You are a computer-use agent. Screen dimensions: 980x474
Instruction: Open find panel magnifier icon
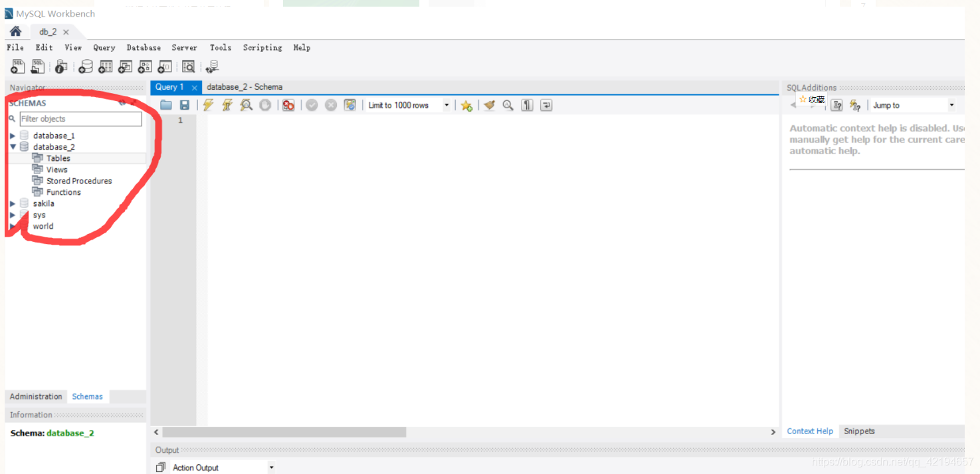508,105
